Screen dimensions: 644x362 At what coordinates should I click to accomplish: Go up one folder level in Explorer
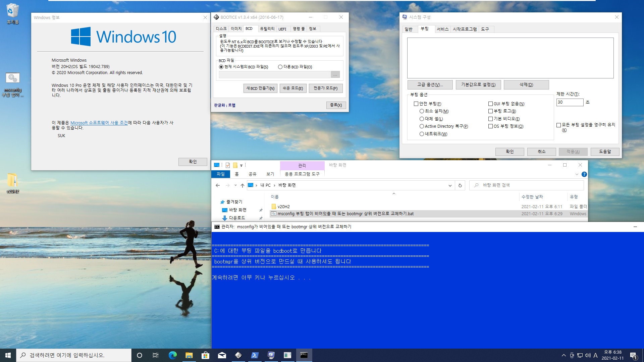pyautogui.click(x=242, y=185)
